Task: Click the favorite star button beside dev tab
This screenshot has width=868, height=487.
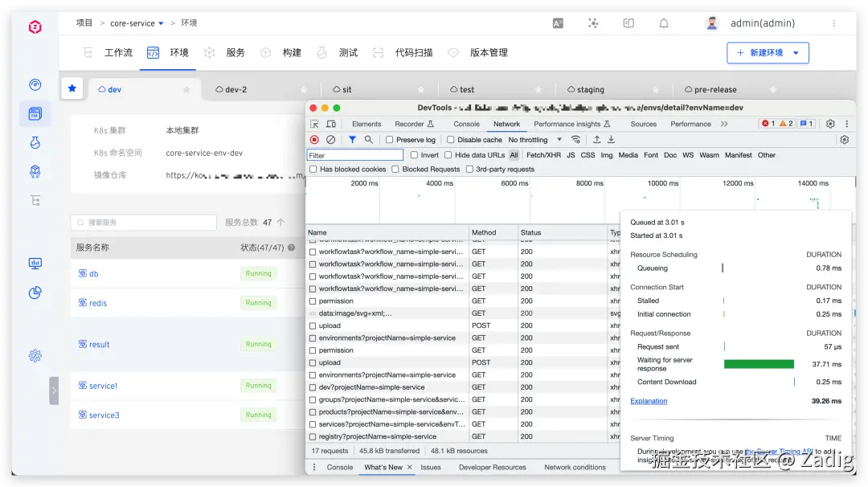Action: click(72, 88)
